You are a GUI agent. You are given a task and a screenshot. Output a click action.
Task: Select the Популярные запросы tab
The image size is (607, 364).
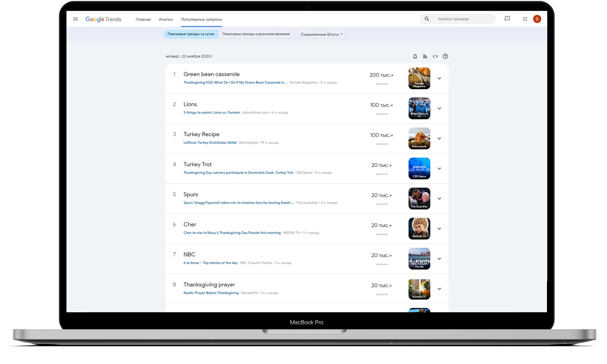click(x=202, y=19)
